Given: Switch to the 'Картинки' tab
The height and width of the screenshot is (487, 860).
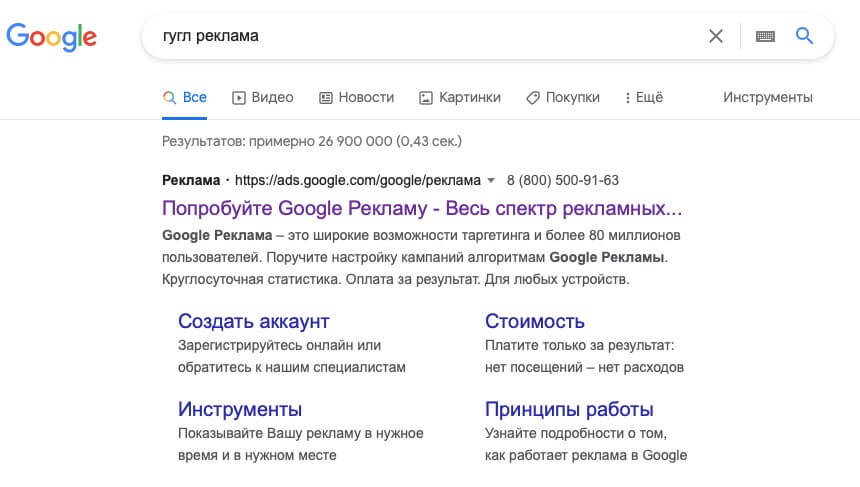Looking at the screenshot, I should point(460,98).
